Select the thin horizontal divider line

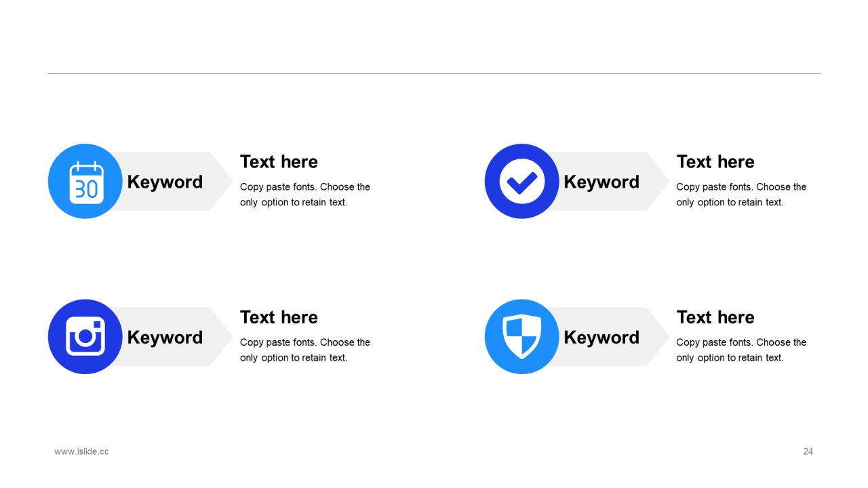(434, 73)
